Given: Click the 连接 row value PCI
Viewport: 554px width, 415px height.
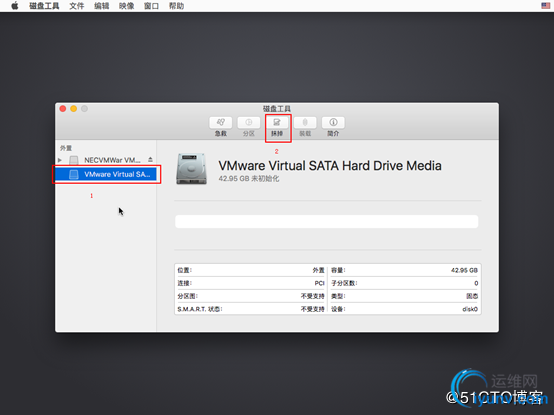Looking at the screenshot, I should (319, 283).
